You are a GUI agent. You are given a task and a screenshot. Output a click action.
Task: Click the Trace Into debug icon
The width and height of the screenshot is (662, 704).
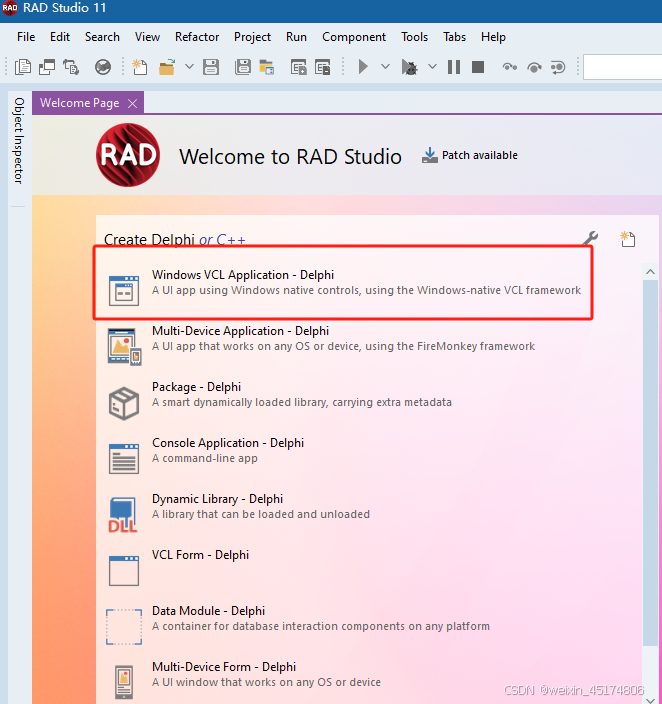pos(509,67)
